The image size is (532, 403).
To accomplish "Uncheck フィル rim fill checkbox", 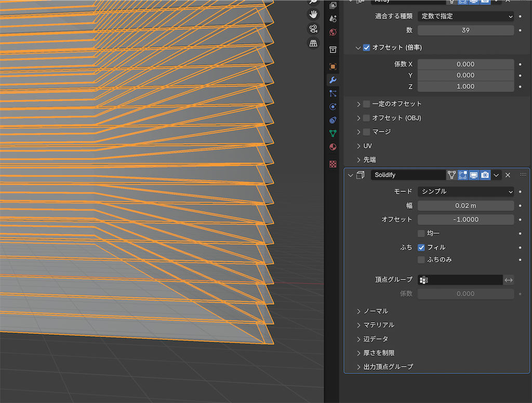I will click(x=421, y=248).
